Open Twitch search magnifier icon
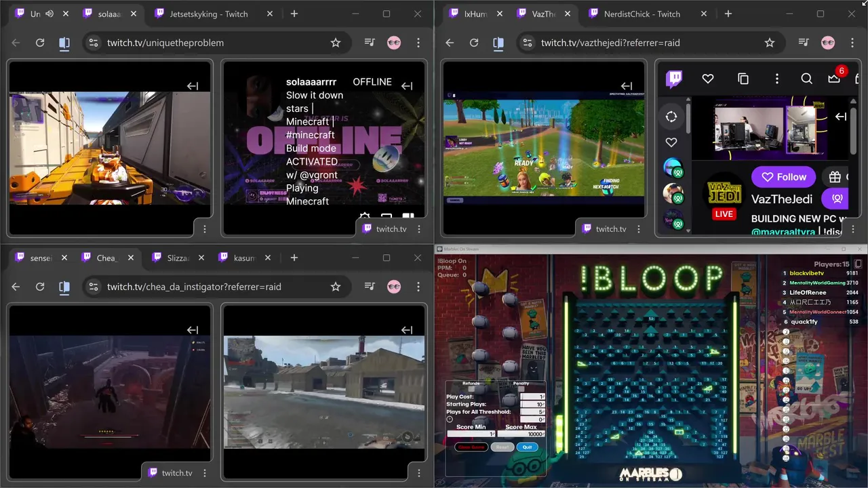Screen dimensions: 868x488 806,79
